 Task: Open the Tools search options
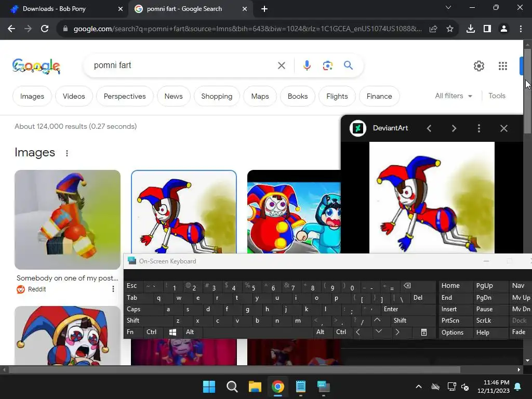pos(497,96)
